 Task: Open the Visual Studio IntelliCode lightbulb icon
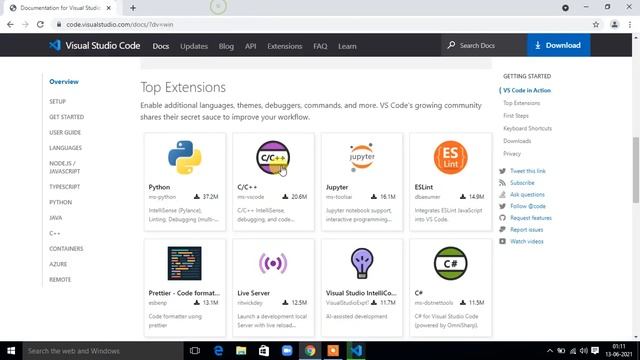(x=362, y=263)
